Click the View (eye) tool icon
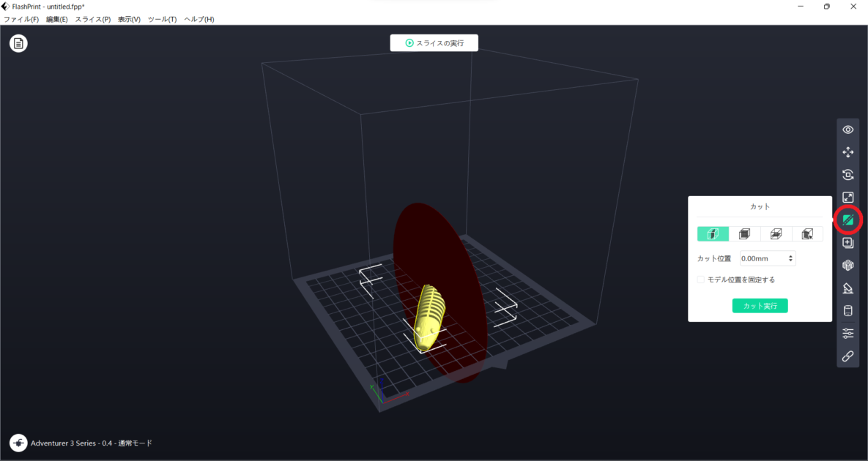Screen dimensions: 868x461 pos(847,130)
